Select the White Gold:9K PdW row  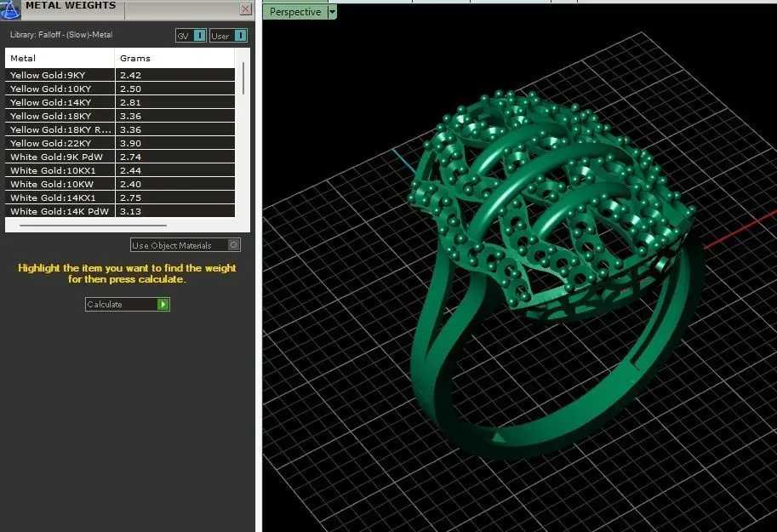[x=120, y=157]
